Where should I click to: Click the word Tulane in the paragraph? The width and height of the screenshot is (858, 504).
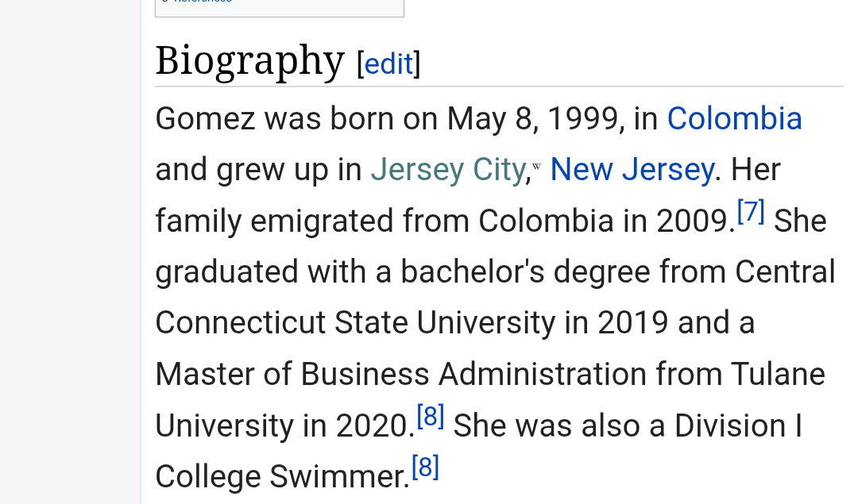coord(778,374)
